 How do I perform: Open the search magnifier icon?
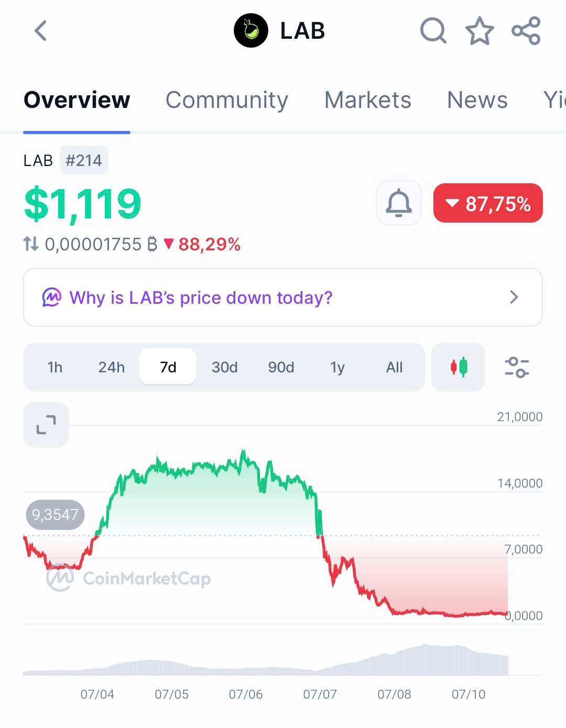(433, 31)
